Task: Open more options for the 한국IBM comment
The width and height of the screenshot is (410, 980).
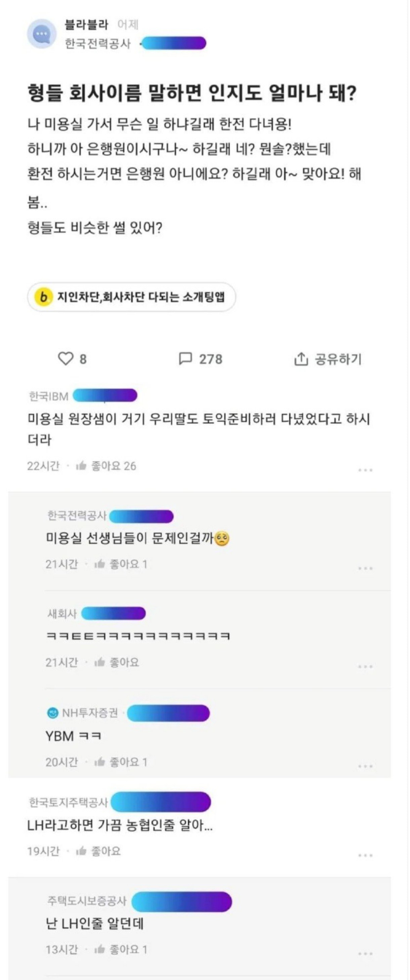Action: click(365, 470)
